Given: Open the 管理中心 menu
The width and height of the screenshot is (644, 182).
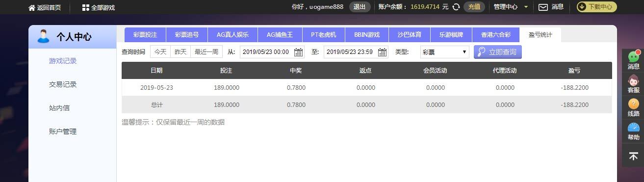Looking at the screenshot, I should click(x=506, y=7).
